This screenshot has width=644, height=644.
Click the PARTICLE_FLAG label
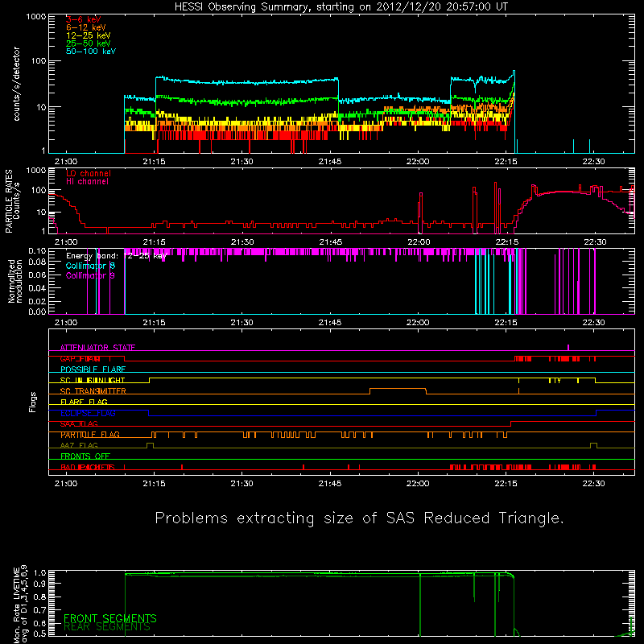[x=90, y=435]
